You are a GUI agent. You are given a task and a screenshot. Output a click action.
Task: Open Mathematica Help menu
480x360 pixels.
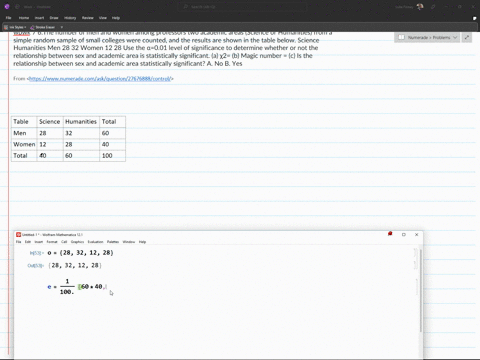click(x=142, y=242)
